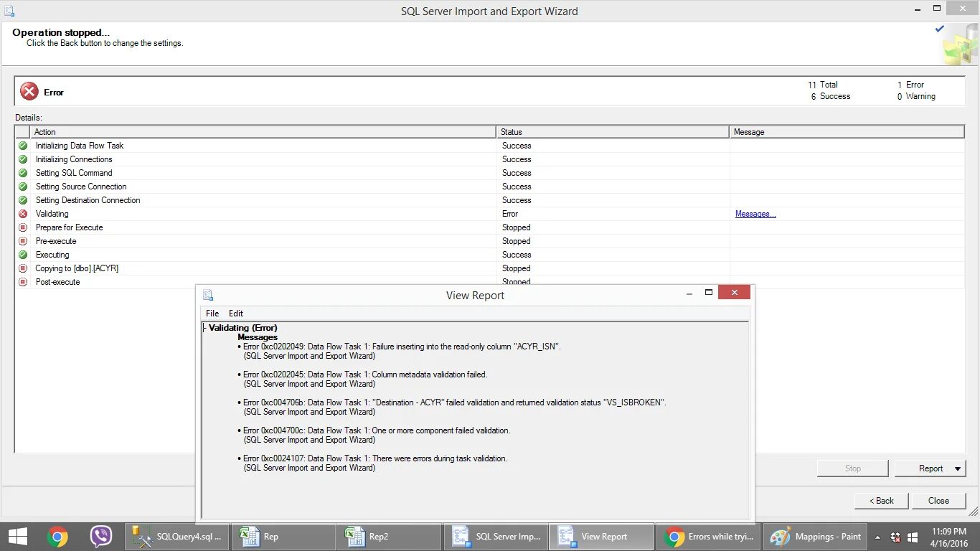Open the File menu in View Report
This screenshot has height=551, width=980.
(212, 313)
